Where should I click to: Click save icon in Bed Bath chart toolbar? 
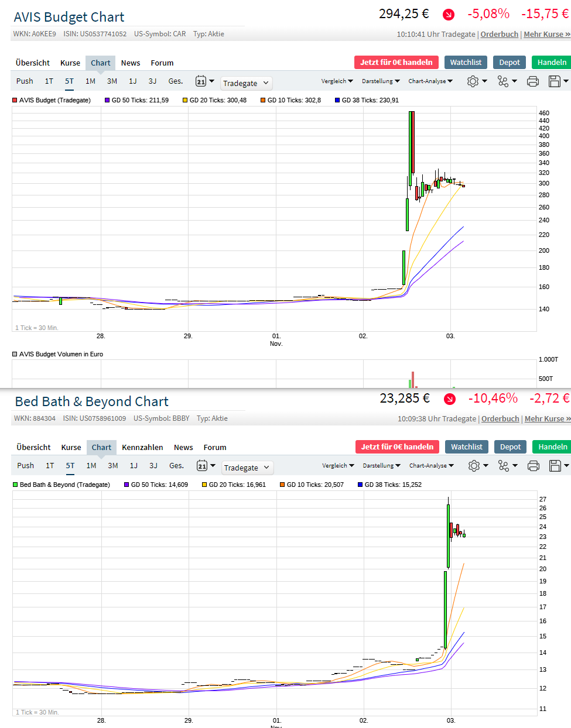555,466
